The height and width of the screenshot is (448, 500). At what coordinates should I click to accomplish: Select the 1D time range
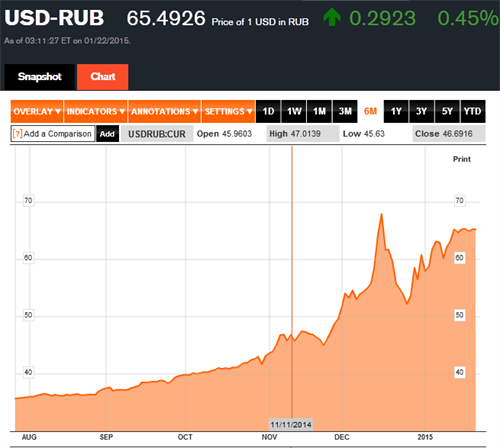point(268,111)
